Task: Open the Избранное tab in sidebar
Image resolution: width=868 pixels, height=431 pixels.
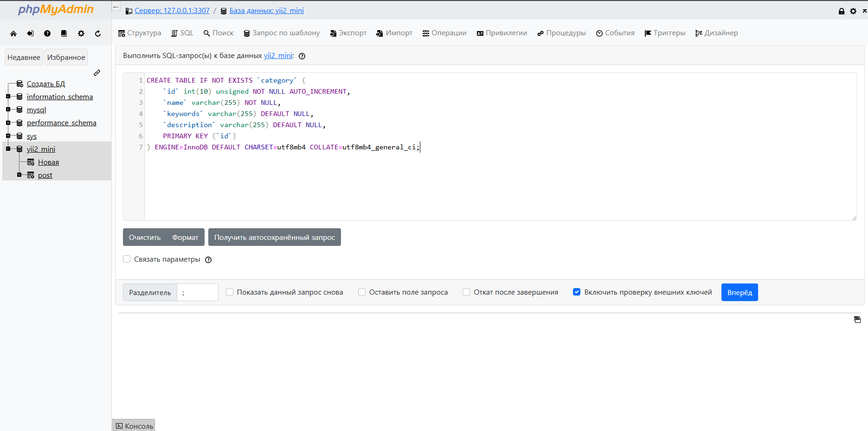Action: click(66, 57)
